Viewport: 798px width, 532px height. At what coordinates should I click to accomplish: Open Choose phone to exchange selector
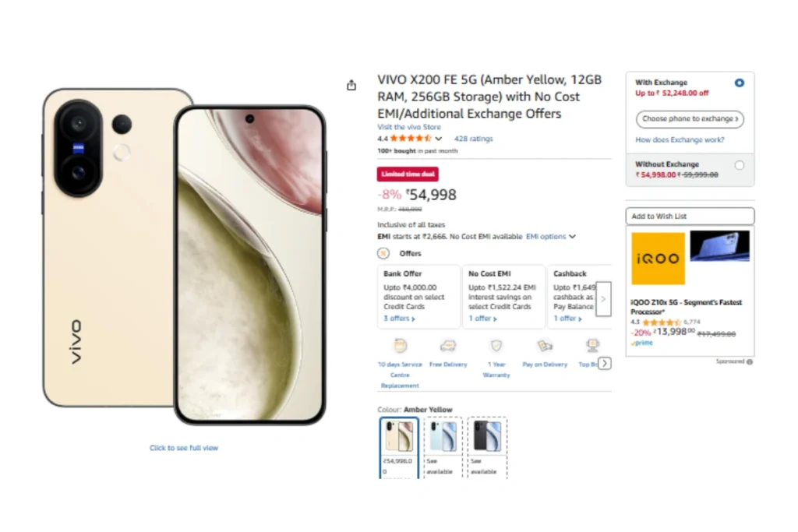click(x=690, y=119)
